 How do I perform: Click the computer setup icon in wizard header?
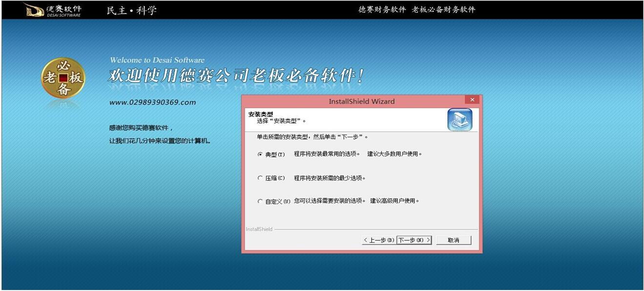[x=460, y=120]
